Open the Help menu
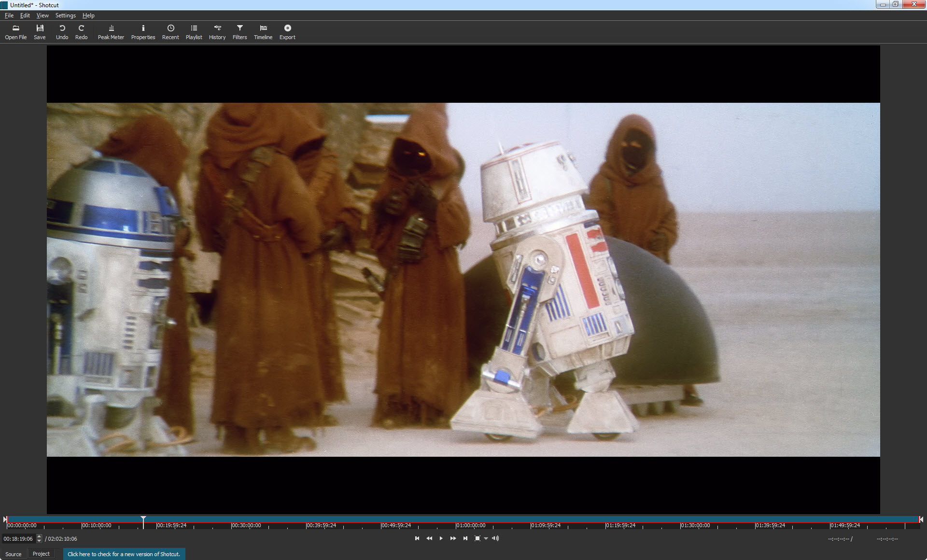 [88, 15]
